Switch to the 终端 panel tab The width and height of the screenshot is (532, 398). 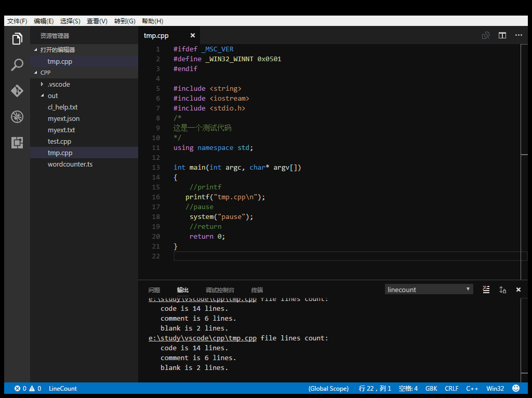pos(257,290)
